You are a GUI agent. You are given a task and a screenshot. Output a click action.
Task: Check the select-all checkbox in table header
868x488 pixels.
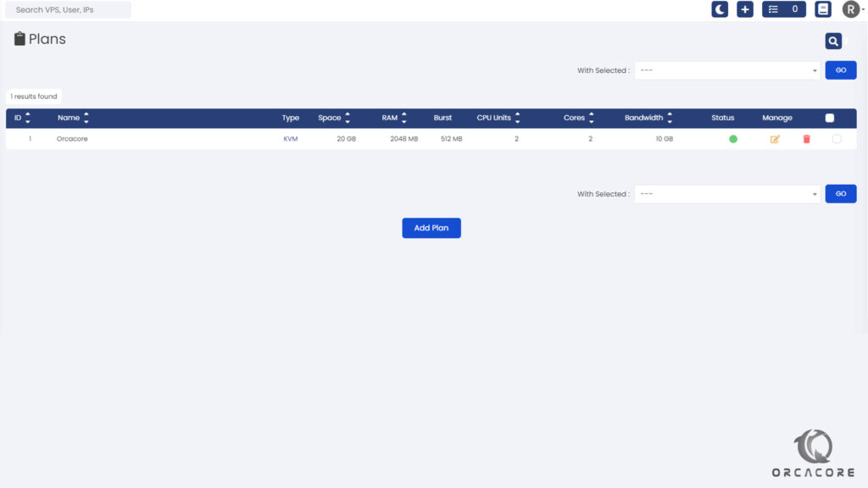point(829,118)
